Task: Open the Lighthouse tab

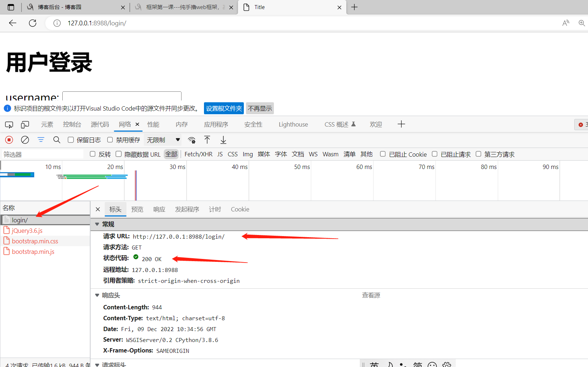Action: (x=293, y=125)
